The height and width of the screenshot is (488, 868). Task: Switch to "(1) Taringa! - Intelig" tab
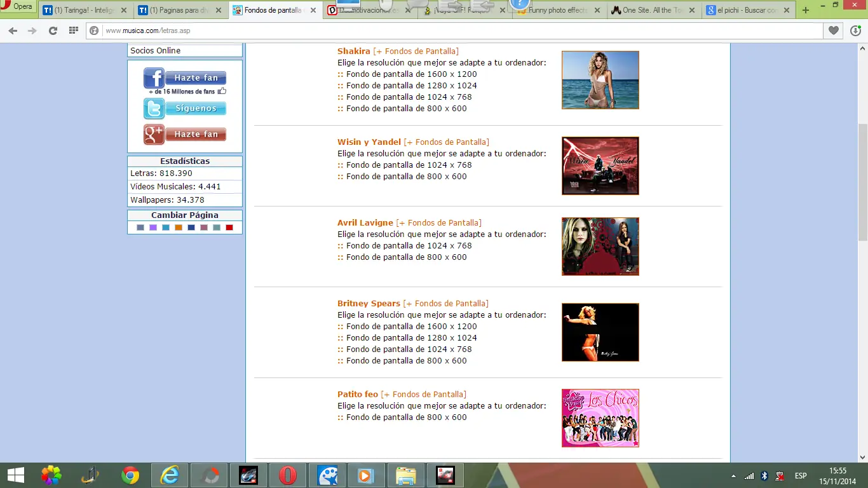click(x=85, y=10)
